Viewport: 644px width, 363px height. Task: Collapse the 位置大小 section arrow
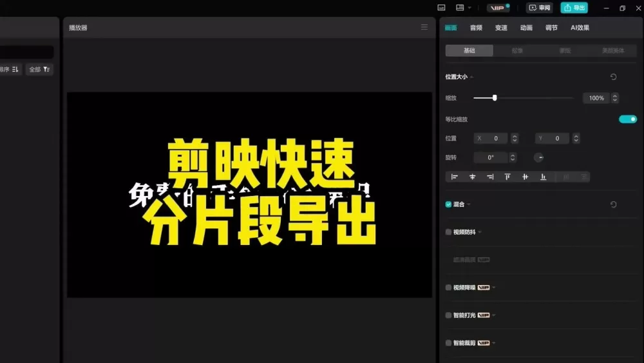pos(472,77)
